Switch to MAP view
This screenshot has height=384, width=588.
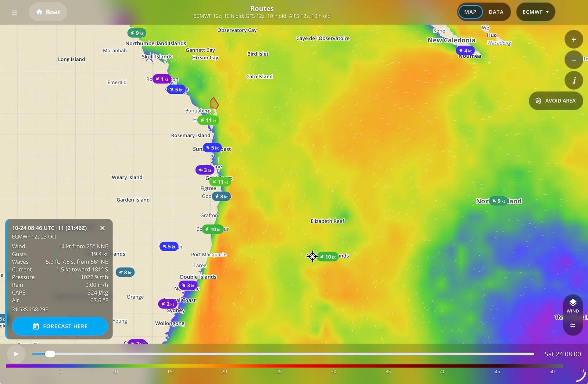[470, 12]
